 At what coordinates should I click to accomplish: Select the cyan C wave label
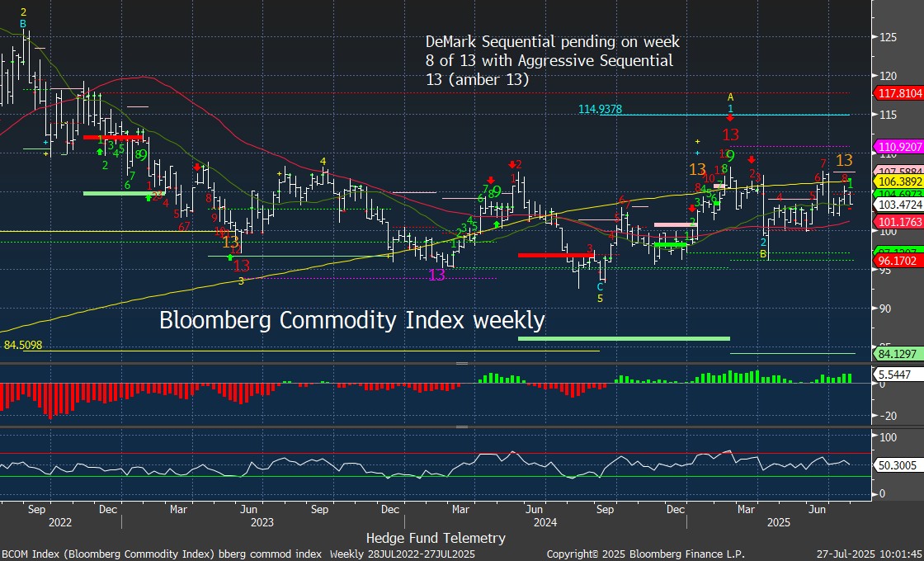(x=600, y=287)
